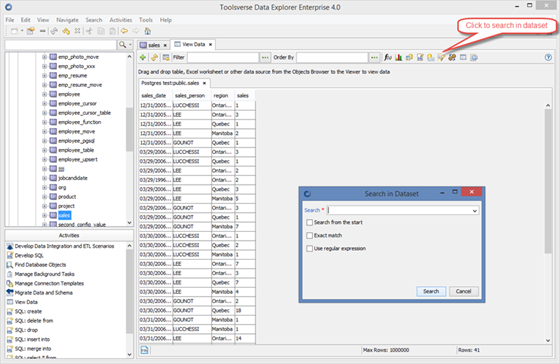Image resolution: width=560 pixels, height=364 pixels.
Task: Open the Tools menu
Action: (146, 20)
